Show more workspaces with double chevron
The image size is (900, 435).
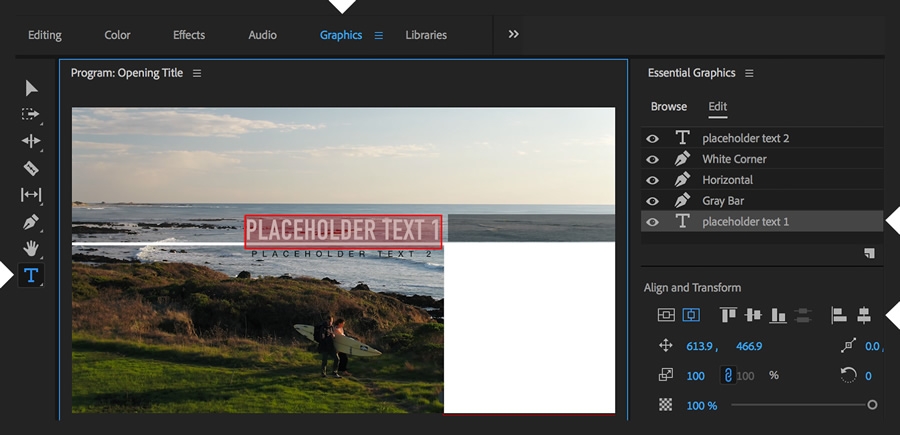point(513,34)
